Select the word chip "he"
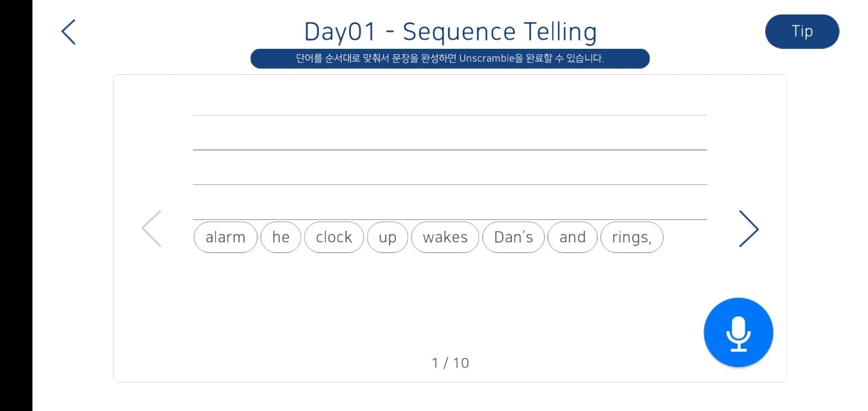Viewport: 868px width, 411px height. [281, 237]
